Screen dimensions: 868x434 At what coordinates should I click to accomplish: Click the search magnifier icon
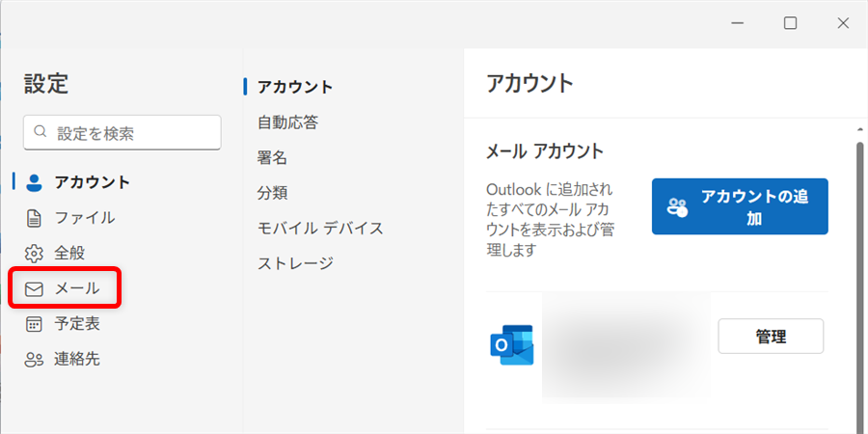pos(40,132)
